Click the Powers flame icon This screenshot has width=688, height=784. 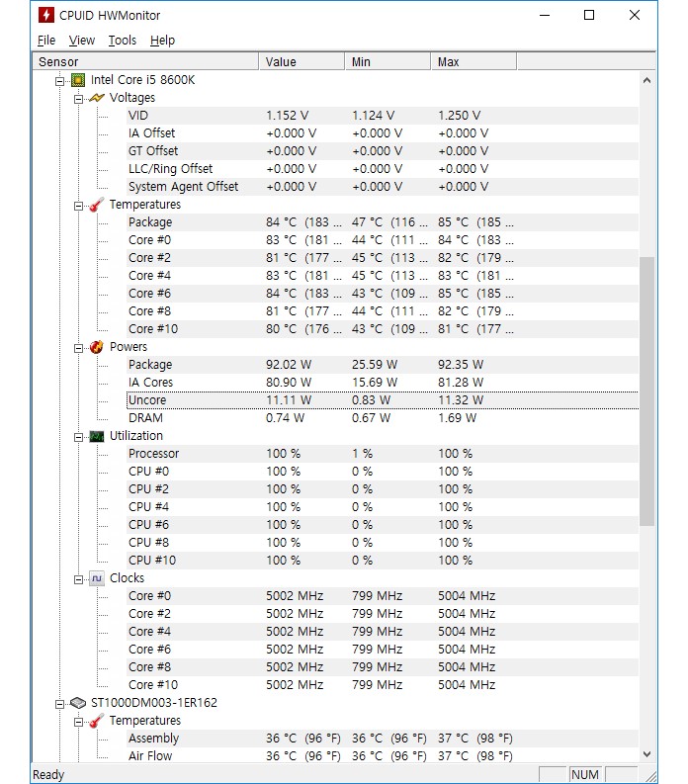[97, 347]
